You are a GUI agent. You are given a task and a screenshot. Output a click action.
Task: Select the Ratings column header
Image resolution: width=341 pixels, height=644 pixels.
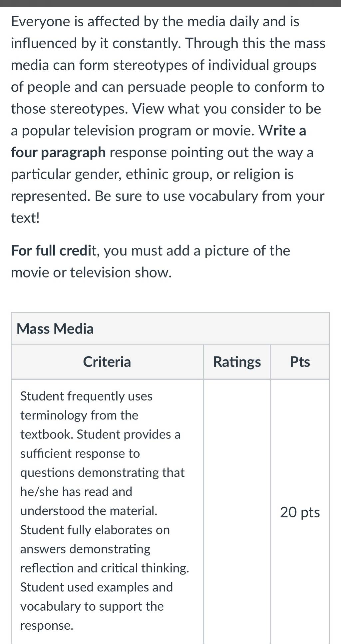[x=237, y=362]
